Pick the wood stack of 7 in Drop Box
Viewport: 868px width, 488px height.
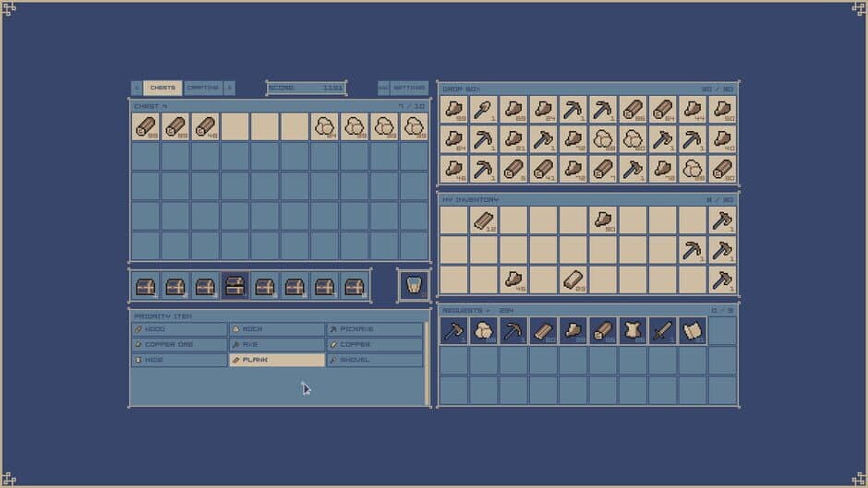tap(603, 170)
